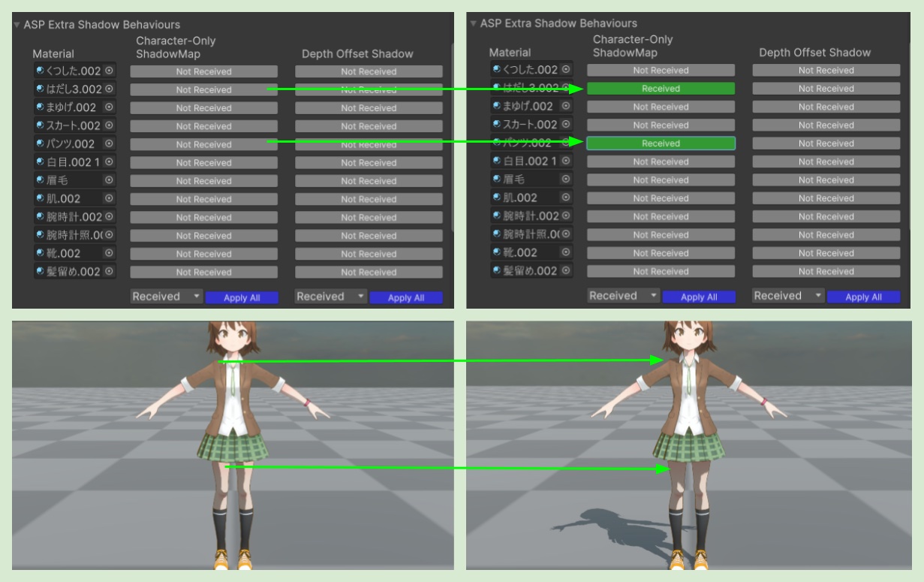Click material sphere icon of まゆげ.002 in left panel
The image size is (924, 582).
(x=40, y=107)
